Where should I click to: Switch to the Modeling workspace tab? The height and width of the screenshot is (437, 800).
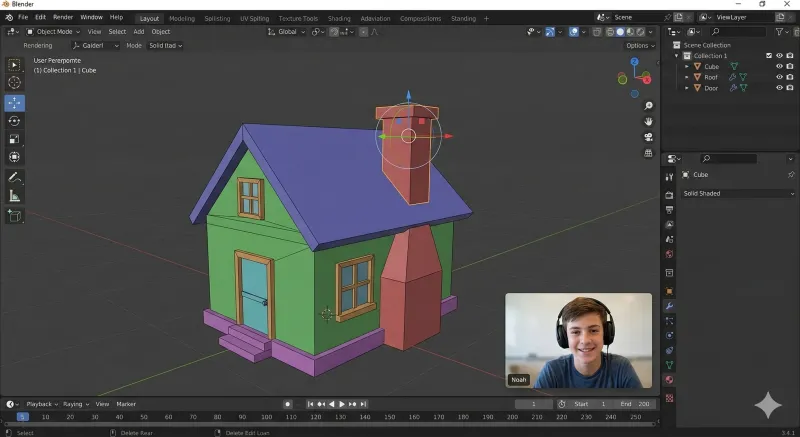pos(182,18)
